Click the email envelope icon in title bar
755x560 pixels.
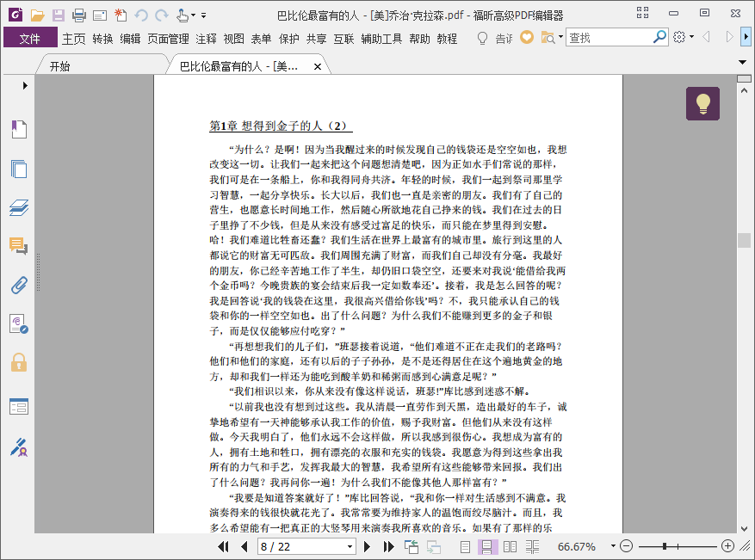(100, 15)
